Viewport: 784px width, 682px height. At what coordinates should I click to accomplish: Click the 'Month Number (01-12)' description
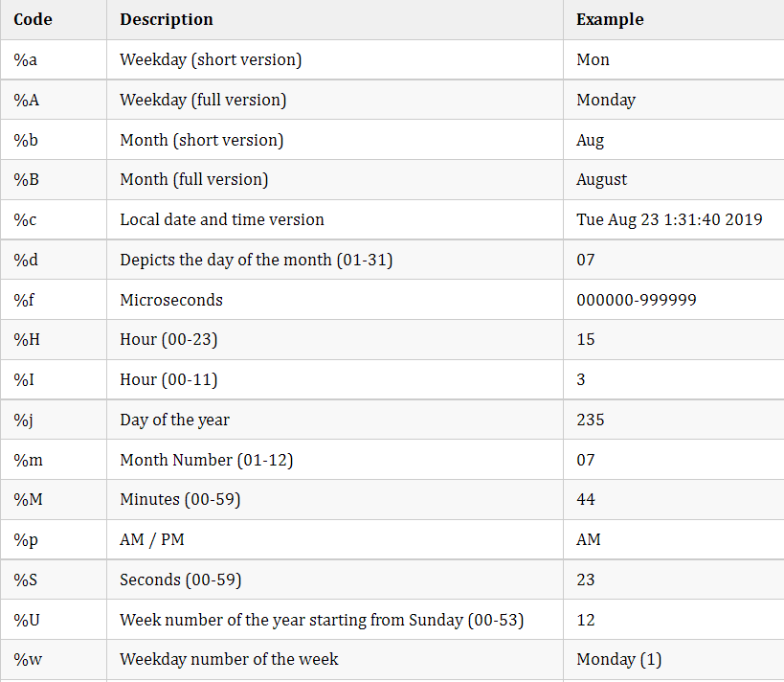tap(206, 460)
